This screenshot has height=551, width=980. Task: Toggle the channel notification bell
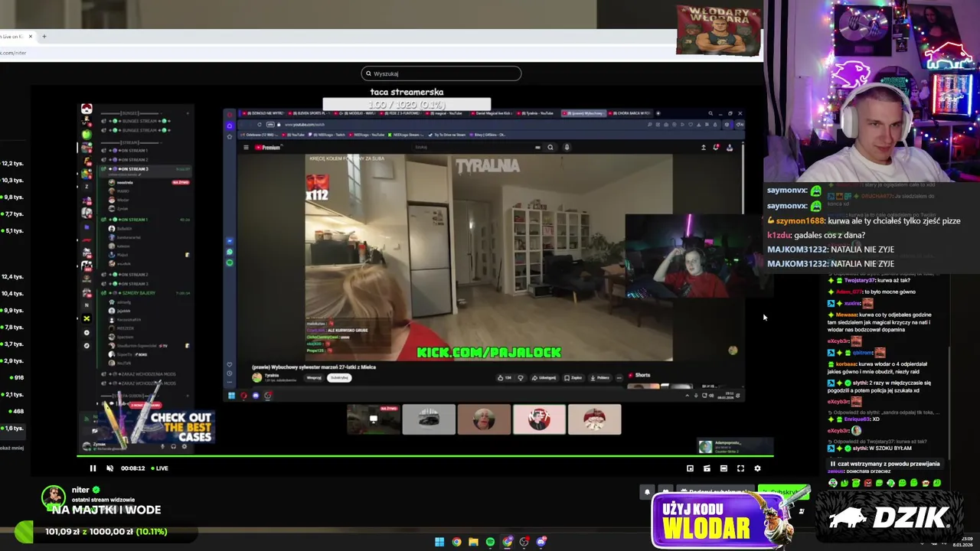647,492
